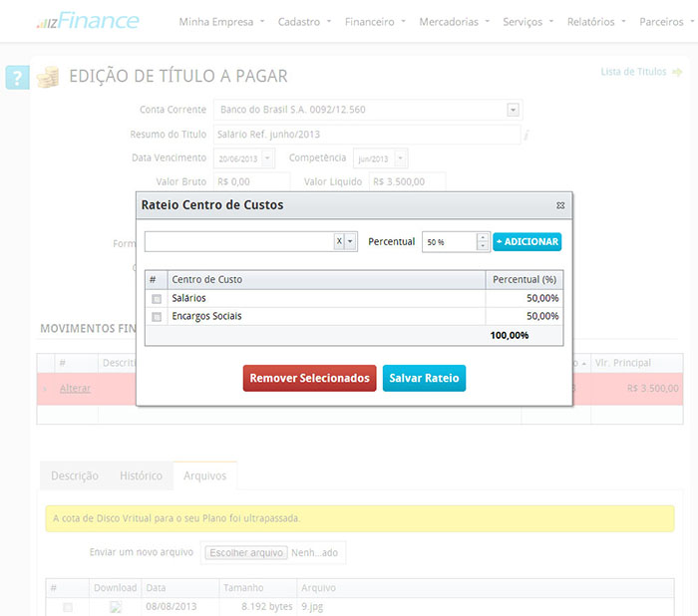This screenshot has width=698, height=616.
Task: Click the Download column header
Action: pos(116,587)
